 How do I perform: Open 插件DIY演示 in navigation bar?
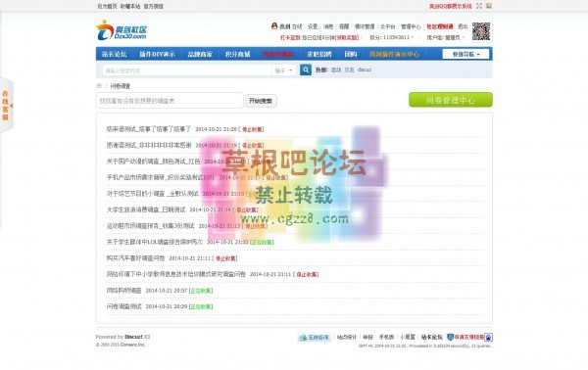[157, 54]
